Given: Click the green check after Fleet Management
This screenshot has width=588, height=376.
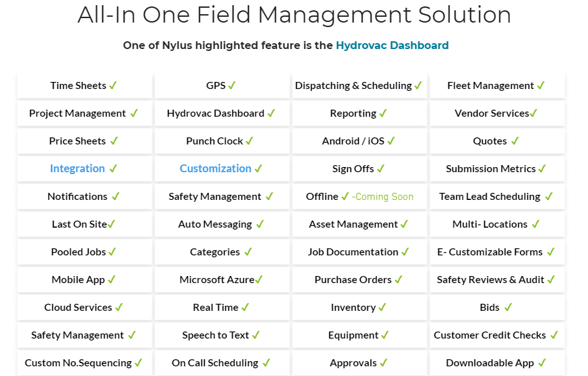Looking at the screenshot, I should (541, 85).
